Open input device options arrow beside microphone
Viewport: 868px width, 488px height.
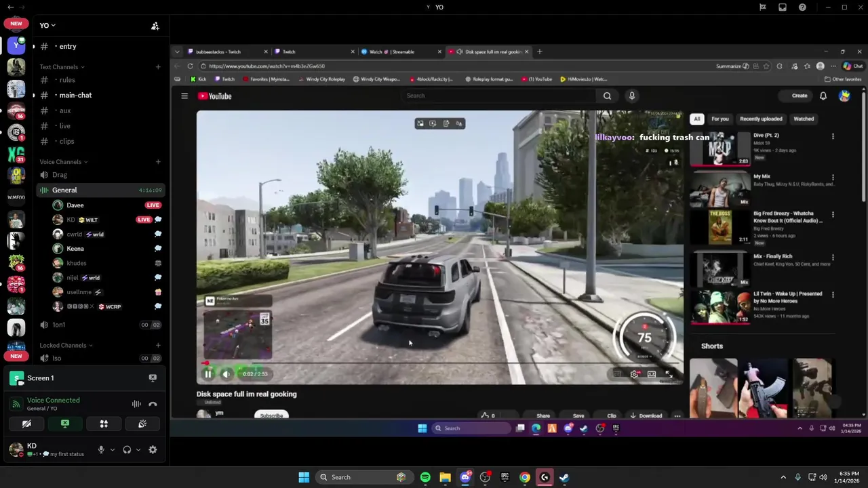(x=113, y=449)
